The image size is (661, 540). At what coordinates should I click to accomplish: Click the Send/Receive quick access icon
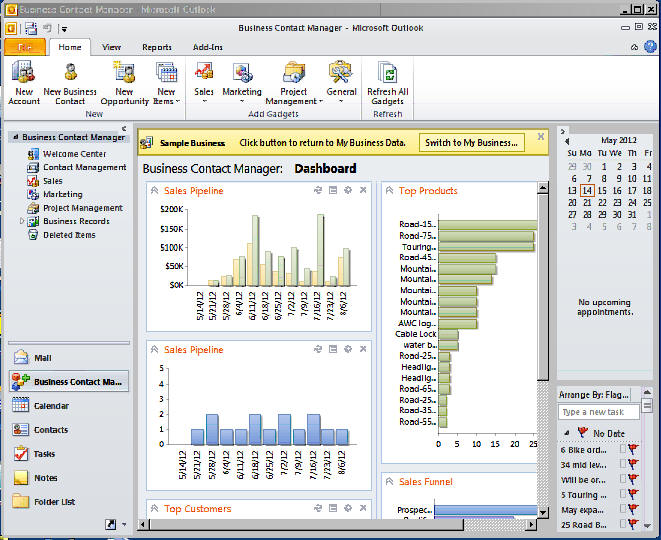(31, 28)
